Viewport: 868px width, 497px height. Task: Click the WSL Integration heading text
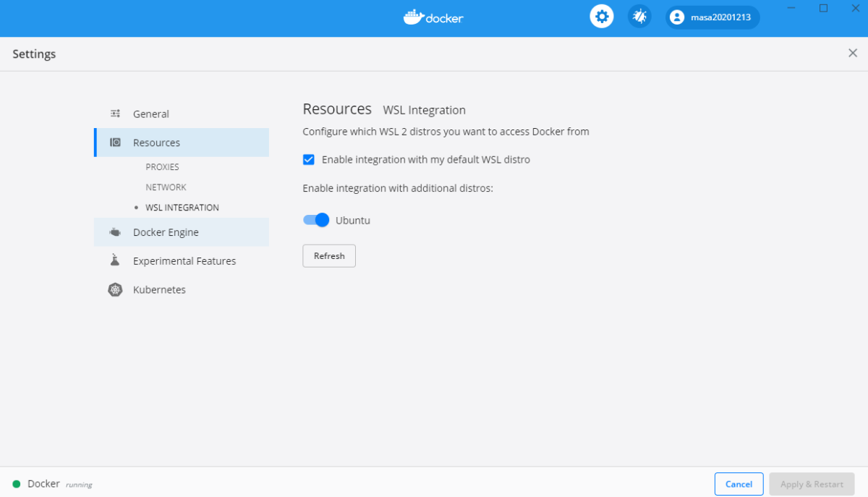(425, 110)
